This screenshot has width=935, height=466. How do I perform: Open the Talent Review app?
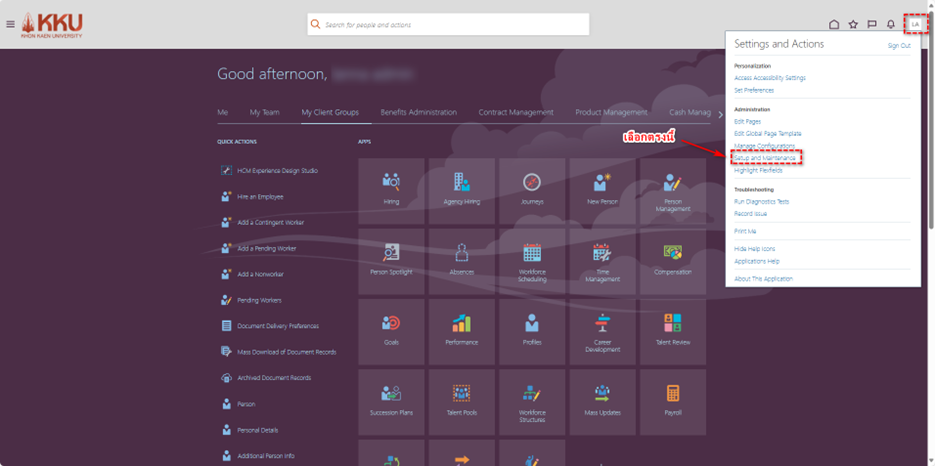[673, 331]
